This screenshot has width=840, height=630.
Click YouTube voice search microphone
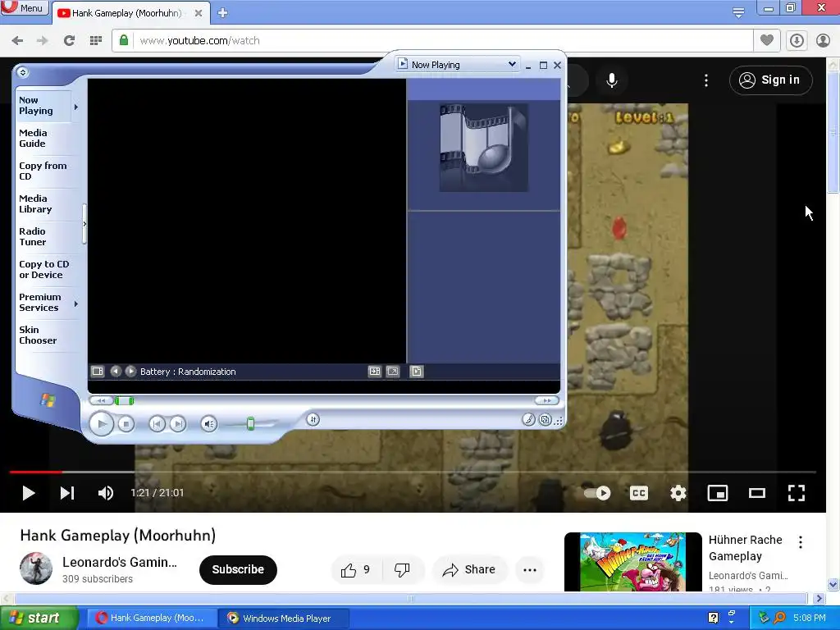(612, 80)
